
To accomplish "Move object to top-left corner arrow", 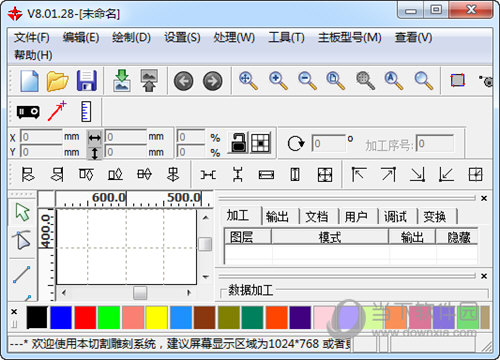I will tap(359, 174).
